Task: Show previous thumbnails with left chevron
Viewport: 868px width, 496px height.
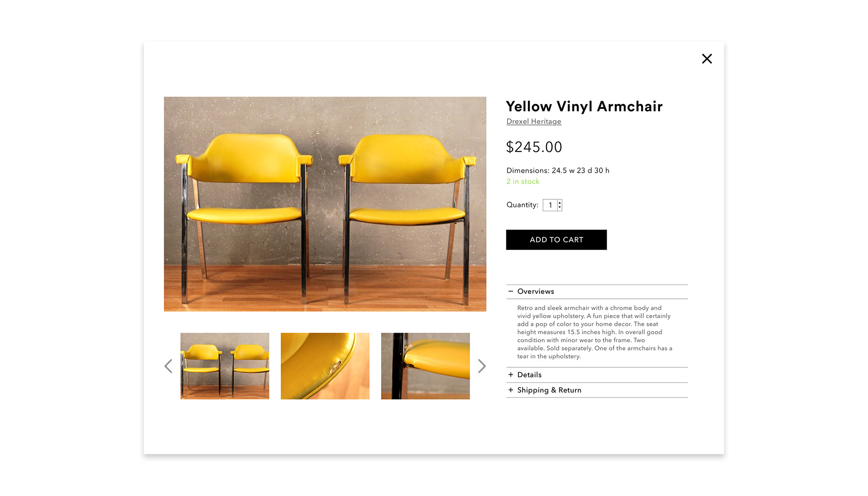Action: (168, 366)
